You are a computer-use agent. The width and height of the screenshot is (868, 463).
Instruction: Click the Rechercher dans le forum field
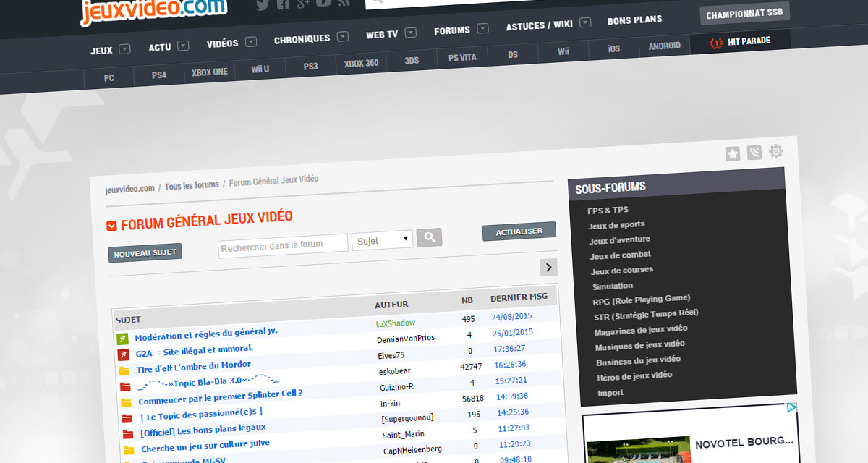[283, 246]
